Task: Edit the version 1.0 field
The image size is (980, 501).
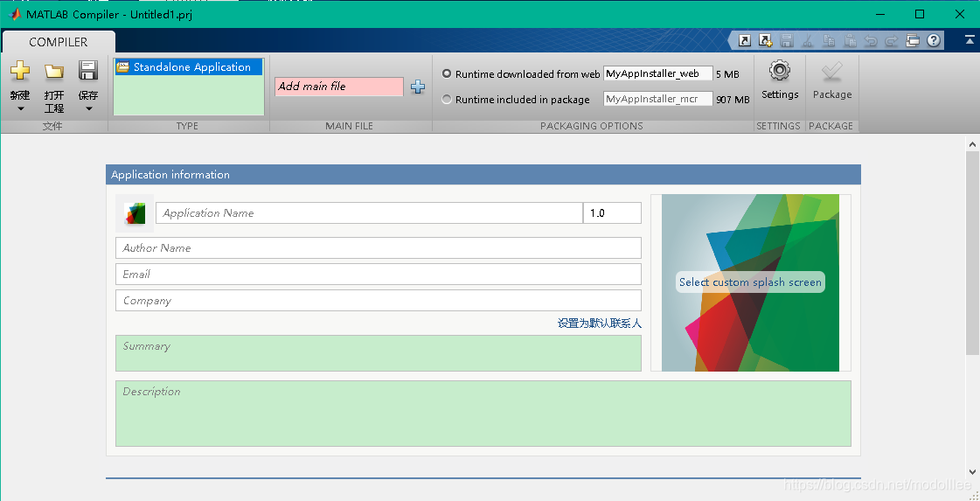Action: (x=613, y=213)
